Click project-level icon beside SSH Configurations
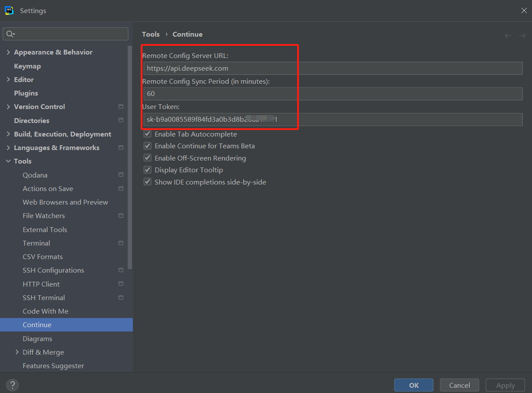 [121, 270]
